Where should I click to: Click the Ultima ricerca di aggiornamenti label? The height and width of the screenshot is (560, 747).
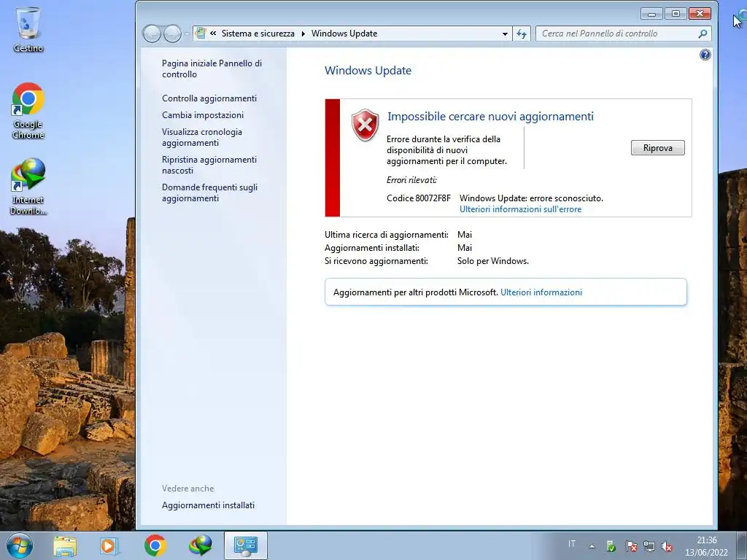pyautogui.click(x=387, y=234)
